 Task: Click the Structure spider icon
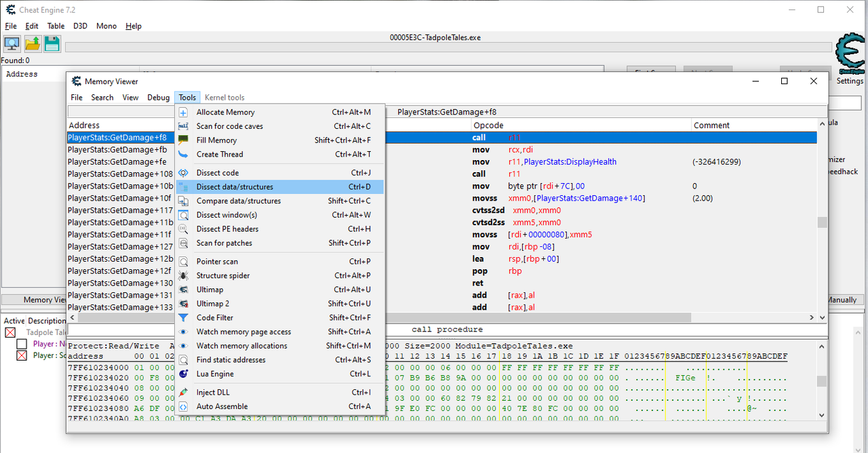[x=183, y=276]
